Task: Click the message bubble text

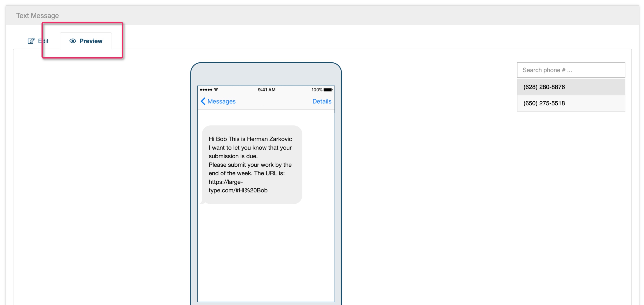Action: (250, 164)
